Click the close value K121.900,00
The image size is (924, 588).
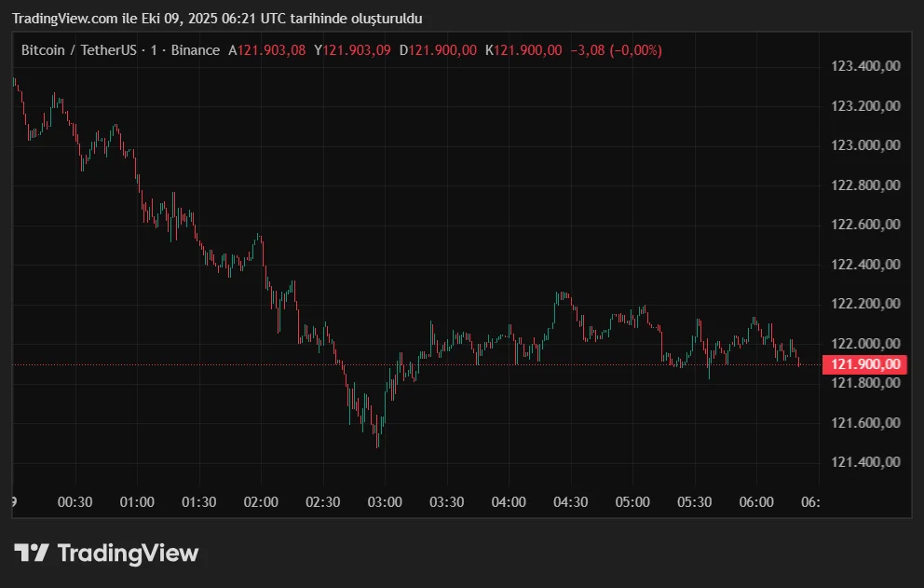[523, 50]
